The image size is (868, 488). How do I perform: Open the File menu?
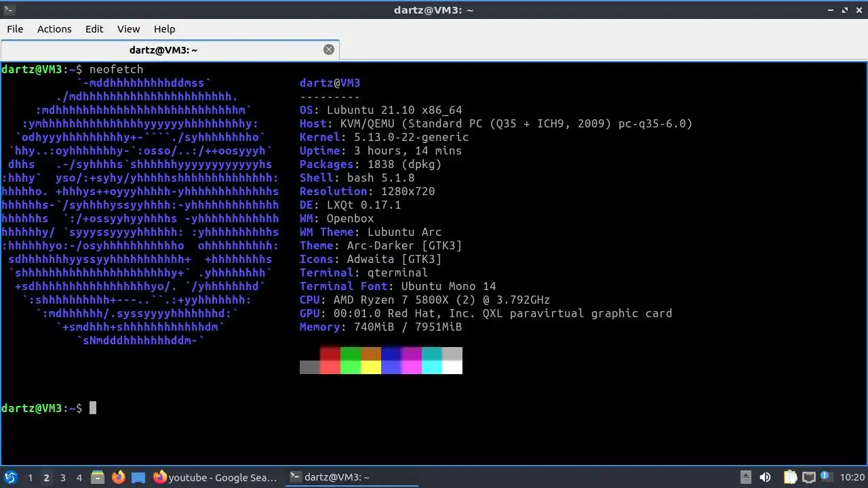(x=15, y=29)
